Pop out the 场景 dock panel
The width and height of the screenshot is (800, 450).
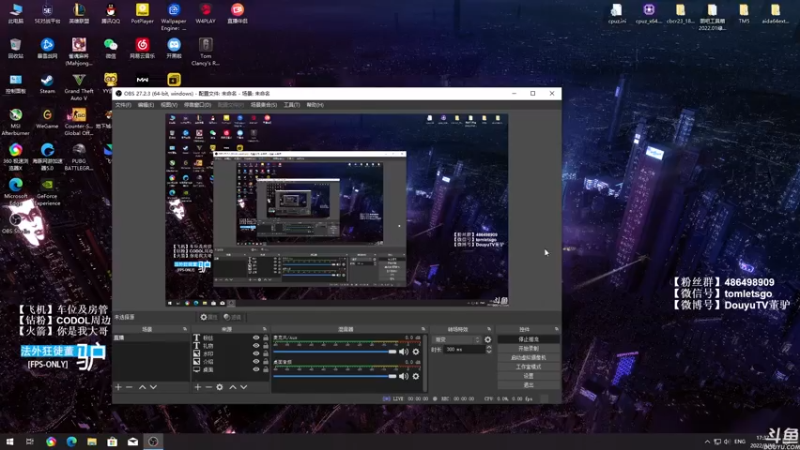click(185, 329)
